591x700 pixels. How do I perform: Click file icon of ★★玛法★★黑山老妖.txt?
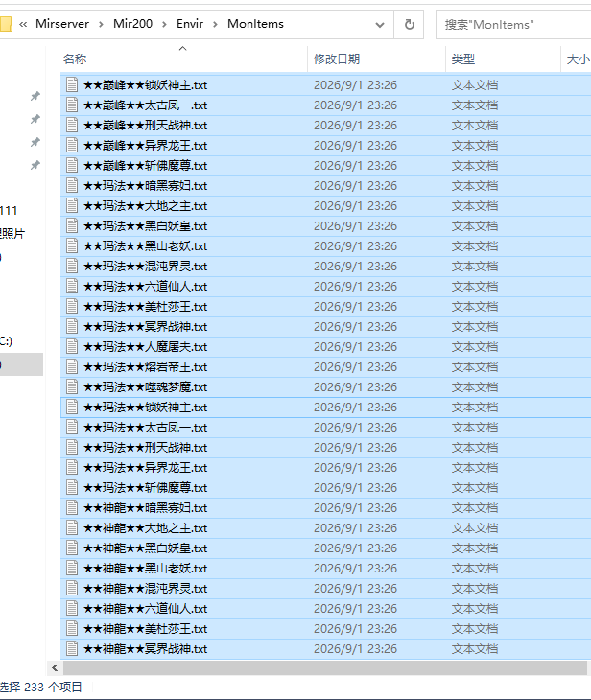[x=72, y=245]
